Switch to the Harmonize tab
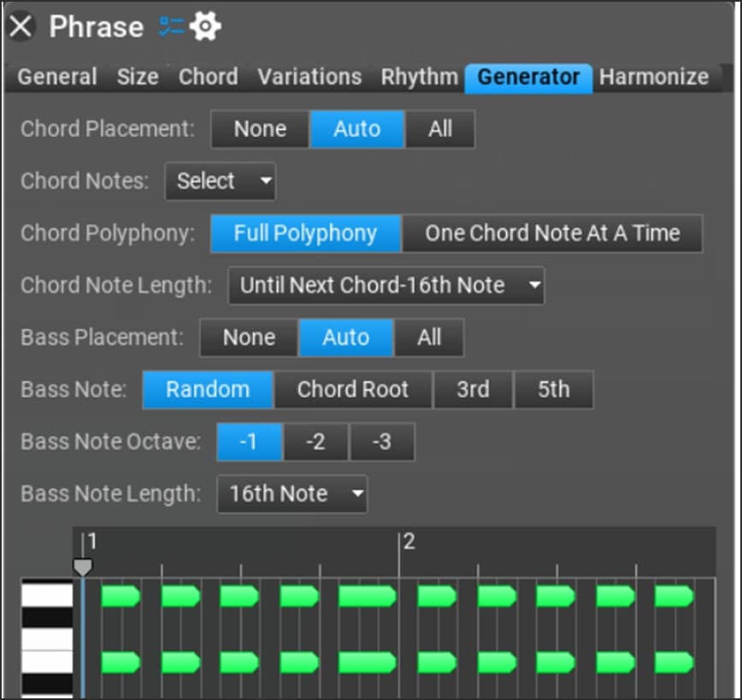 point(654,76)
